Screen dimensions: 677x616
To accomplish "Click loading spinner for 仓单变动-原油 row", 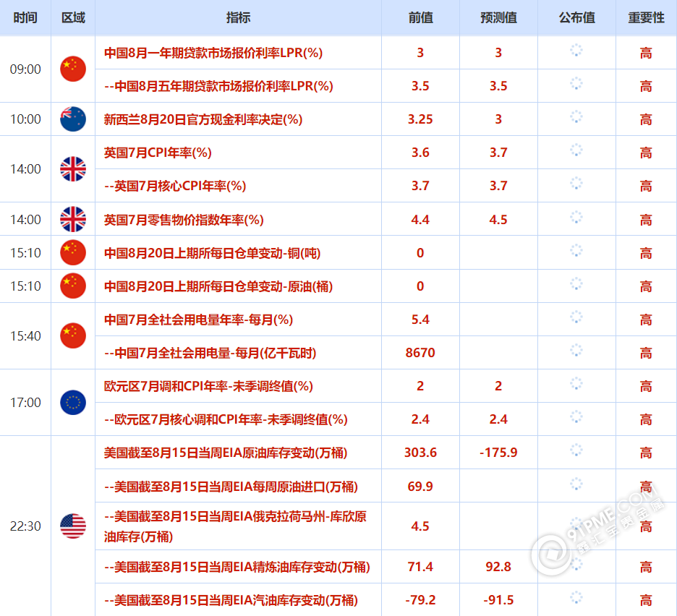I will (x=576, y=283).
